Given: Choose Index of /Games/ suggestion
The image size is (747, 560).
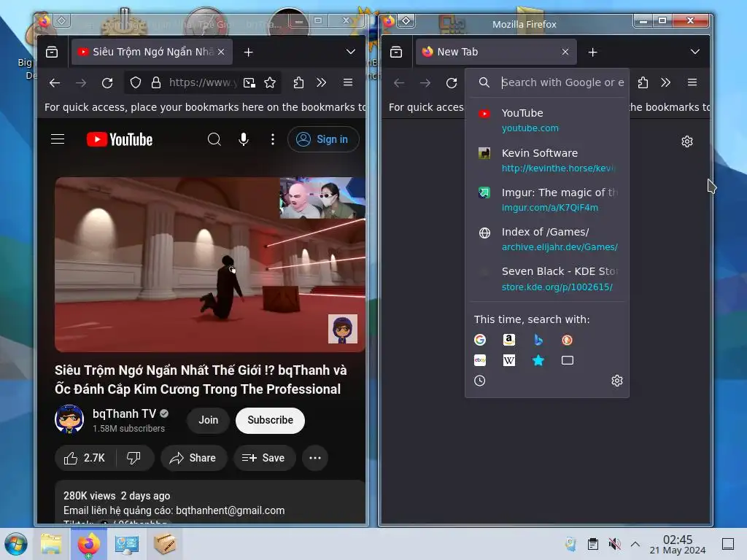Looking at the screenshot, I should [547, 239].
